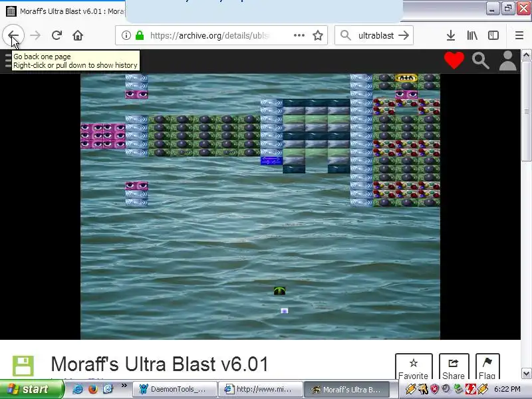Image resolution: width=532 pixels, height=399 pixels.
Task: Click the 6:22 PM system clock
Action: [507, 389]
